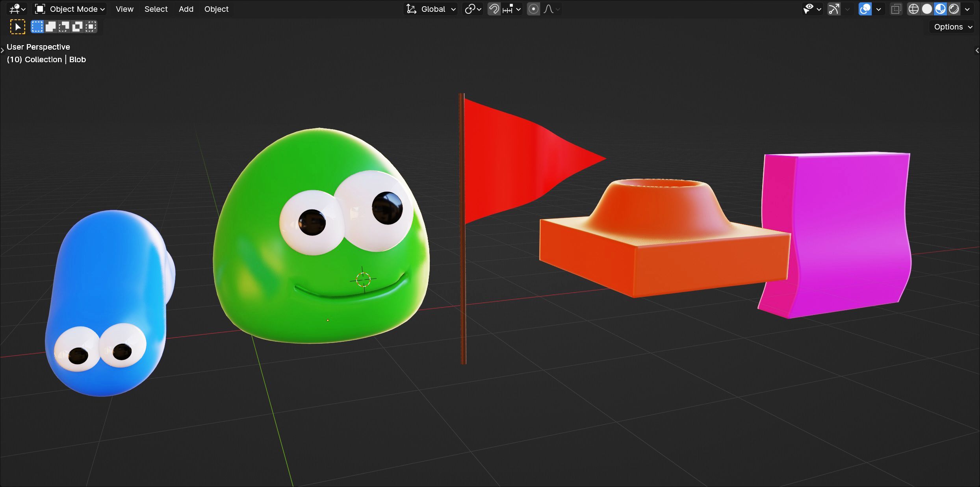The image size is (980, 487).
Task: Switch to Wireframe viewport shading
Action: [x=913, y=9]
